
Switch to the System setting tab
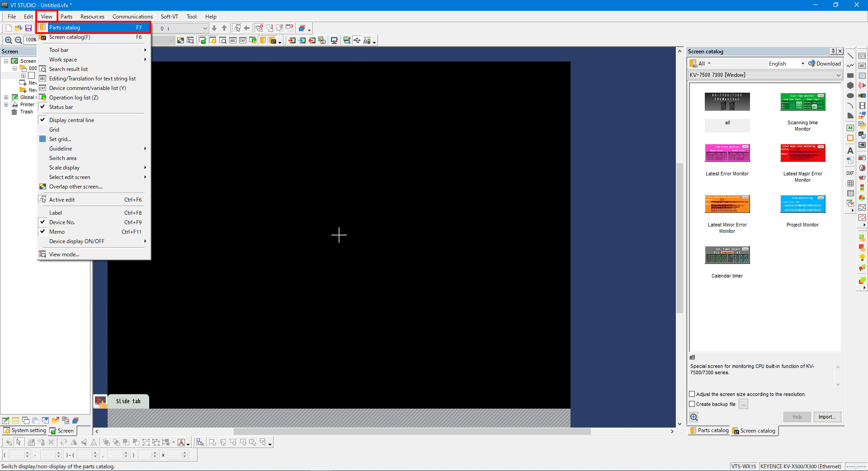pos(25,430)
